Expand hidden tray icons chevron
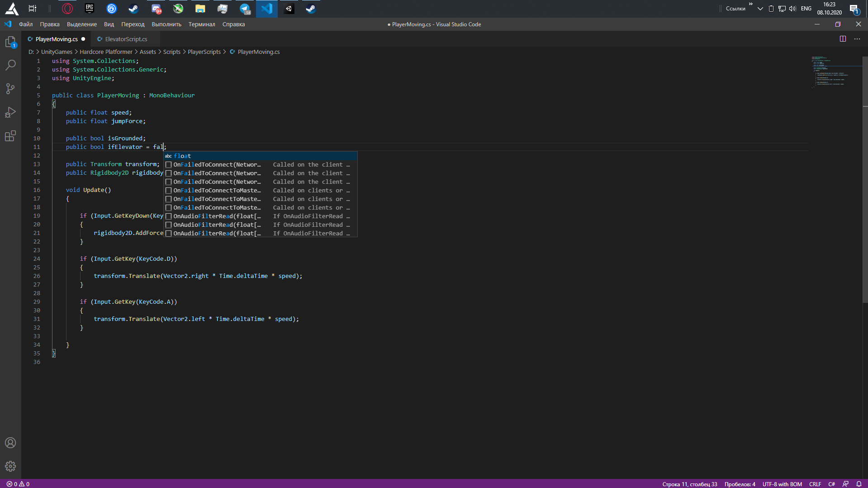The image size is (868, 488). coord(760,9)
